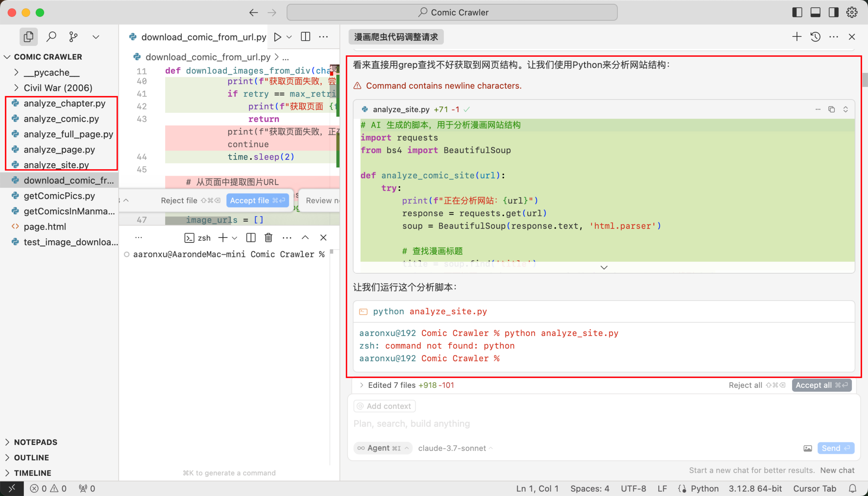Show more sidebar views chevron
This screenshot has height=496, width=868.
(x=96, y=37)
